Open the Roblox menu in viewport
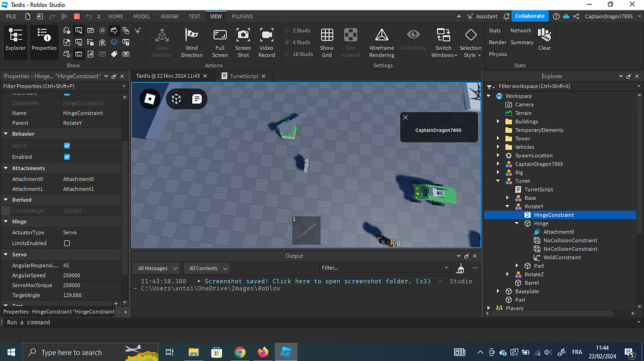 coord(150,98)
